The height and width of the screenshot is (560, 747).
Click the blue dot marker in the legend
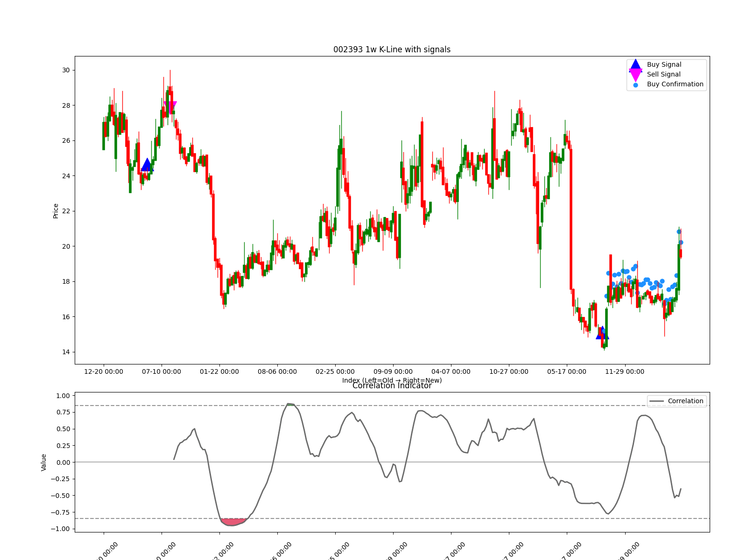[635, 85]
